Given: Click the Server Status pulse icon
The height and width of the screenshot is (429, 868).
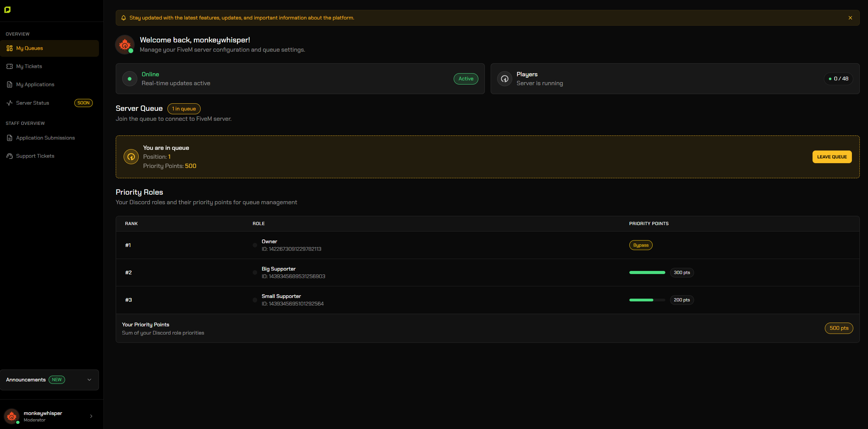Looking at the screenshot, I should 10,103.
